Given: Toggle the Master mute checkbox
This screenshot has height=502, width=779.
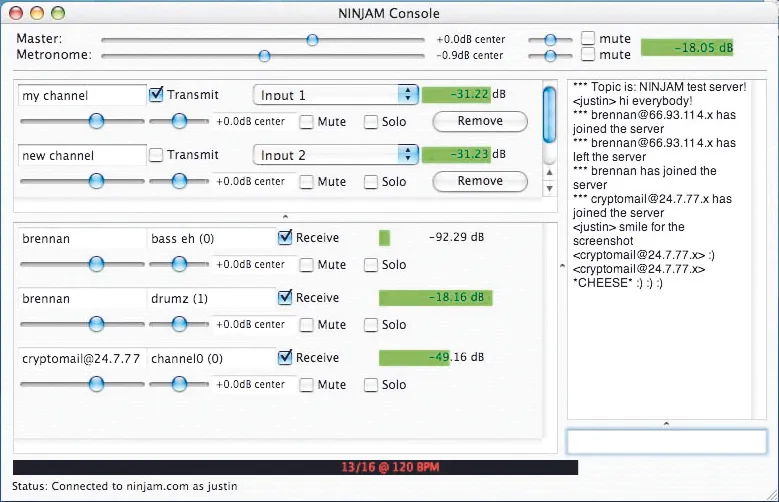Looking at the screenshot, I should pos(588,38).
